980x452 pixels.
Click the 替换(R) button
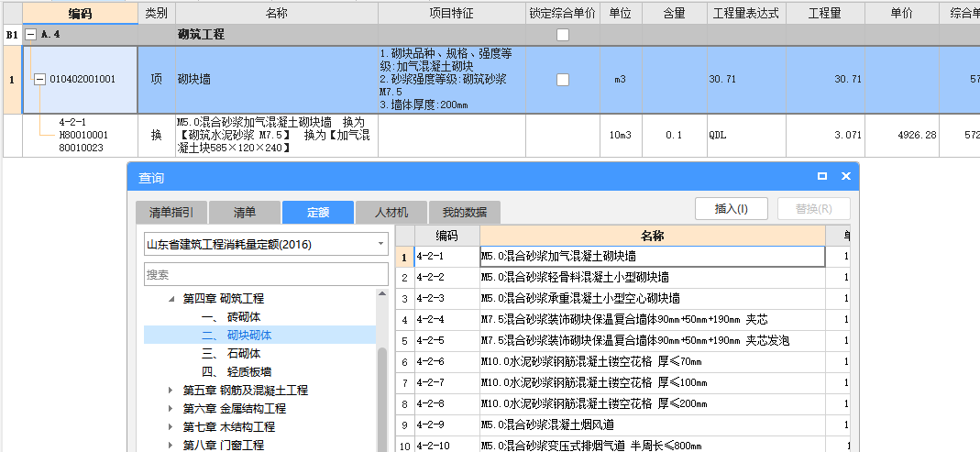coord(814,209)
